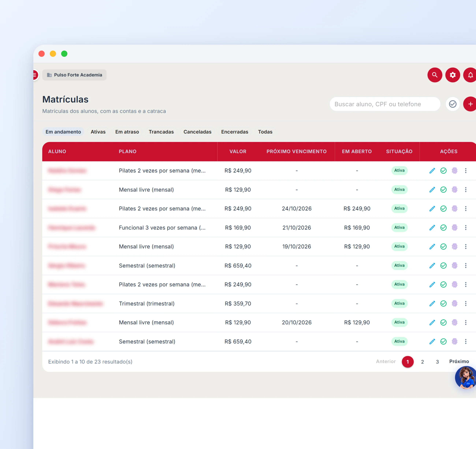The width and height of the screenshot is (476, 449).
Task: Open settings gear button
Action: pos(452,75)
